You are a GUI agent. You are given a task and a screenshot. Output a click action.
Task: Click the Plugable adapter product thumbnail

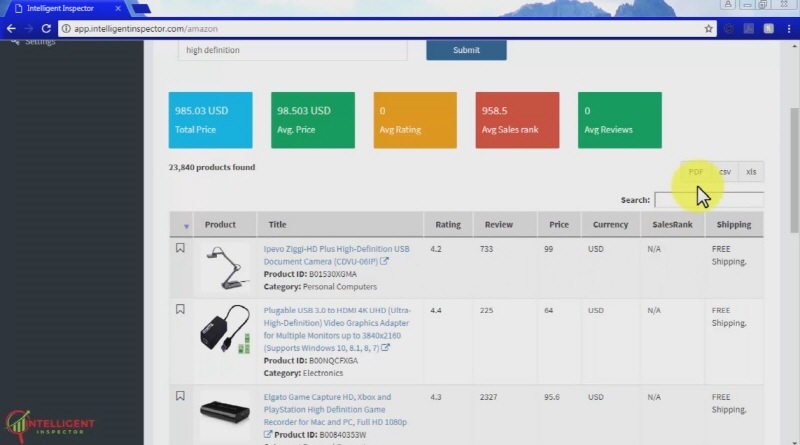[225, 329]
